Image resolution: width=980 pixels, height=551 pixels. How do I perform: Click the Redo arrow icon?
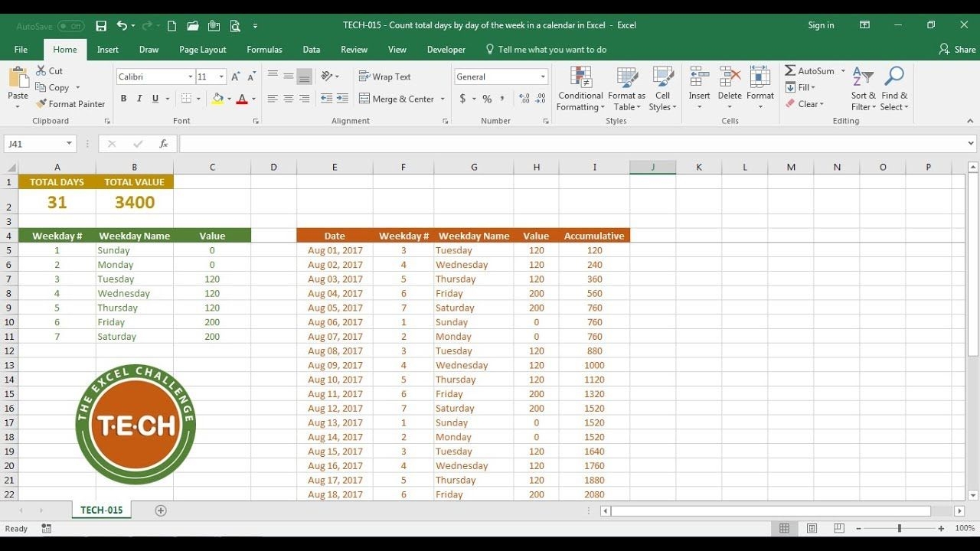click(x=146, y=25)
